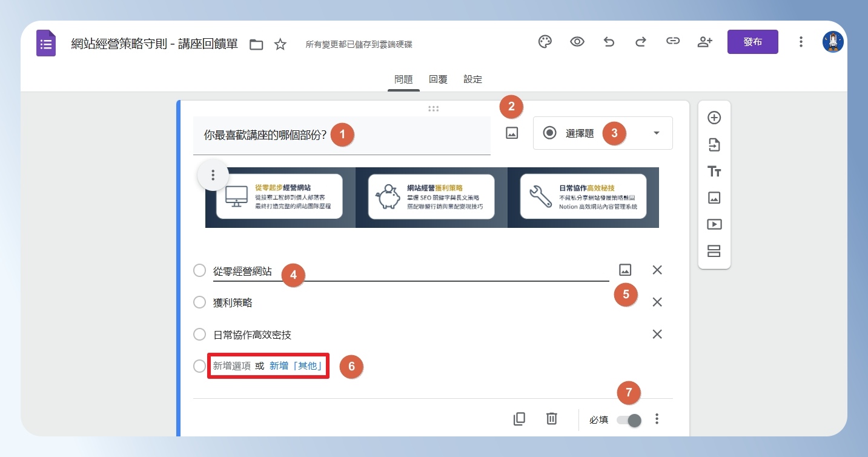Open the 選擇題 question type dropdown
The image size is (868, 457).
(603, 133)
